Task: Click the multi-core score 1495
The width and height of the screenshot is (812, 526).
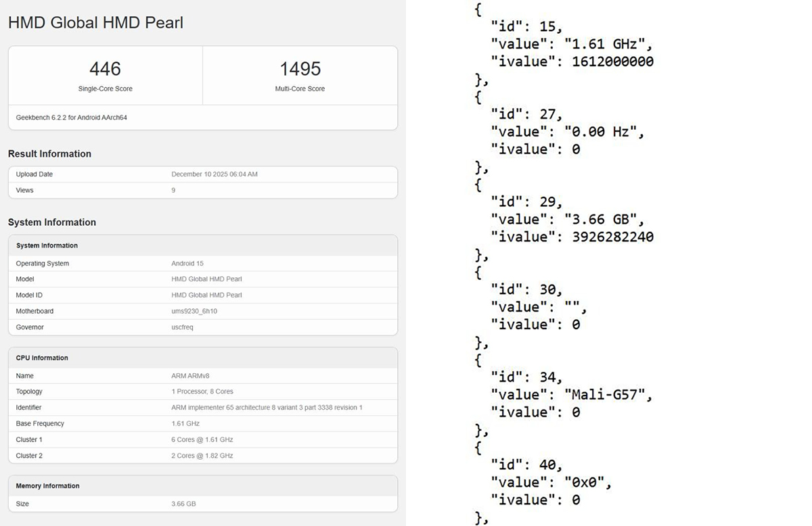Action: [x=300, y=68]
